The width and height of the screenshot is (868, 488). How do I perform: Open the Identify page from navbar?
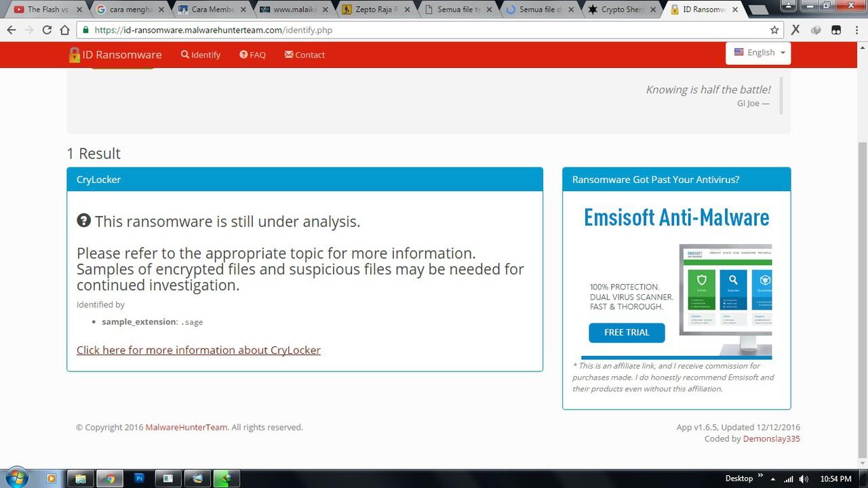(x=201, y=55)
